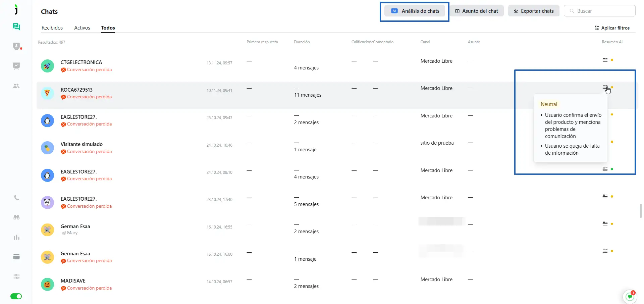Open the binoculars visitors icon
This screenshot has height=304, width=644.
coord(16,217)
